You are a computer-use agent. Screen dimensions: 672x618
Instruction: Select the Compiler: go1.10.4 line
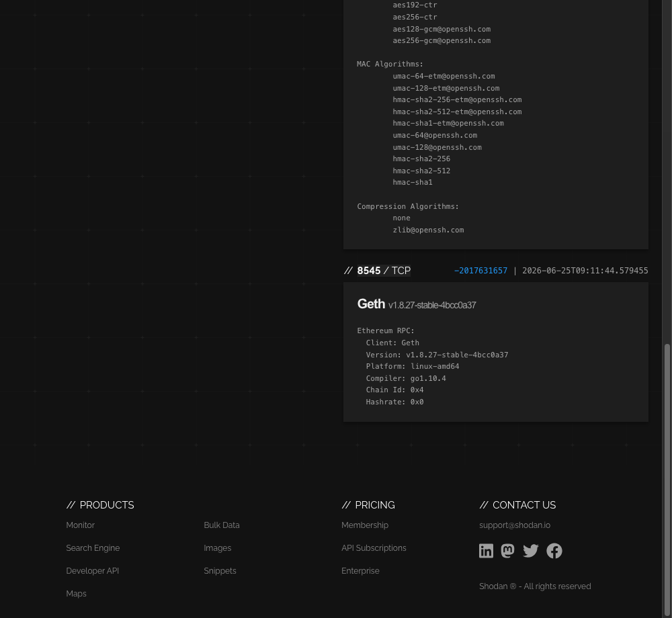coord(406,378)
